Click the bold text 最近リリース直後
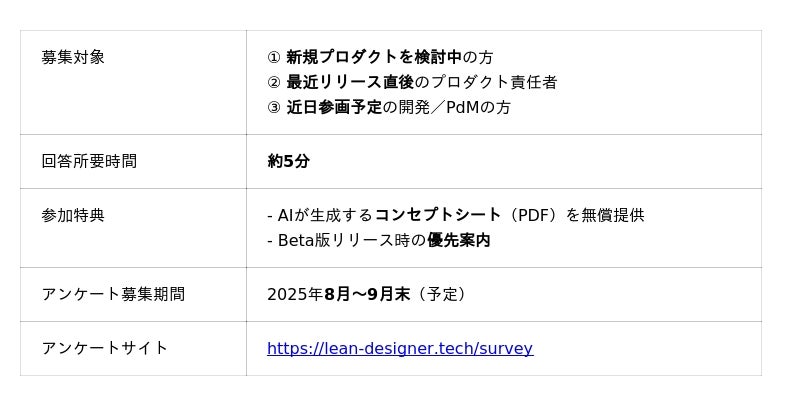The height and width of the screenshot is (406, 800). [350, 82]
